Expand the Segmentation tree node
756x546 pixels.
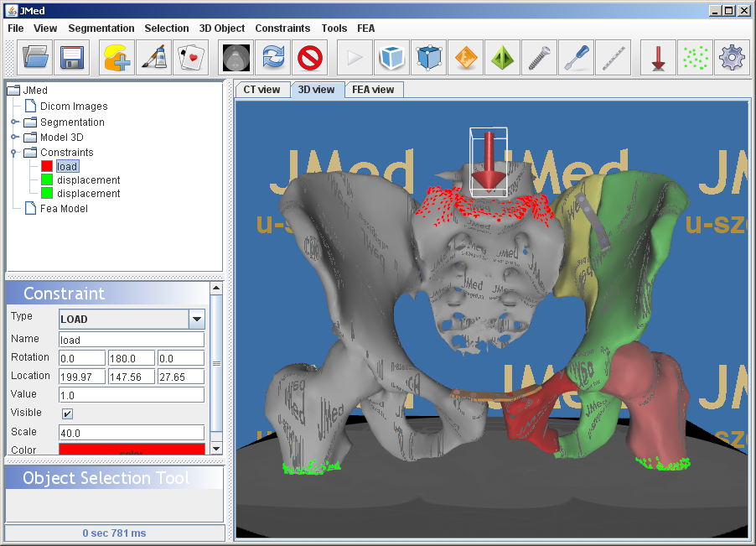pyautogui.click(x=15, y=122)
